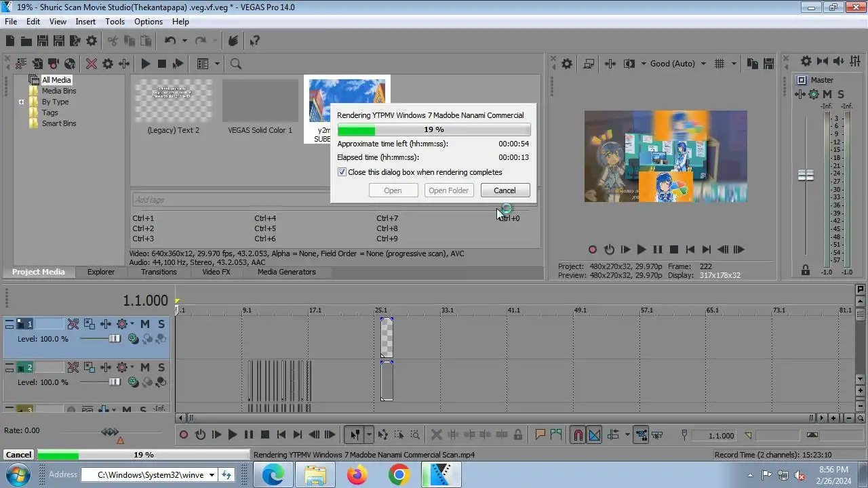Click the Undo arrow icon
Image resolution: width=868 pixels, height=488 pixels.
pos(170,41)
